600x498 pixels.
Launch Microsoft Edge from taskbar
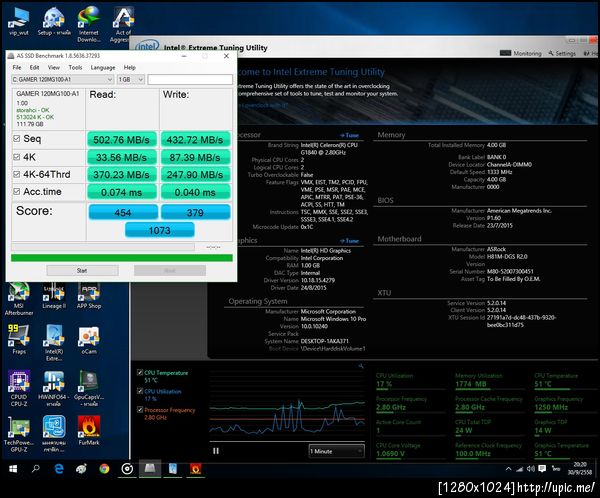pos(59,469)
